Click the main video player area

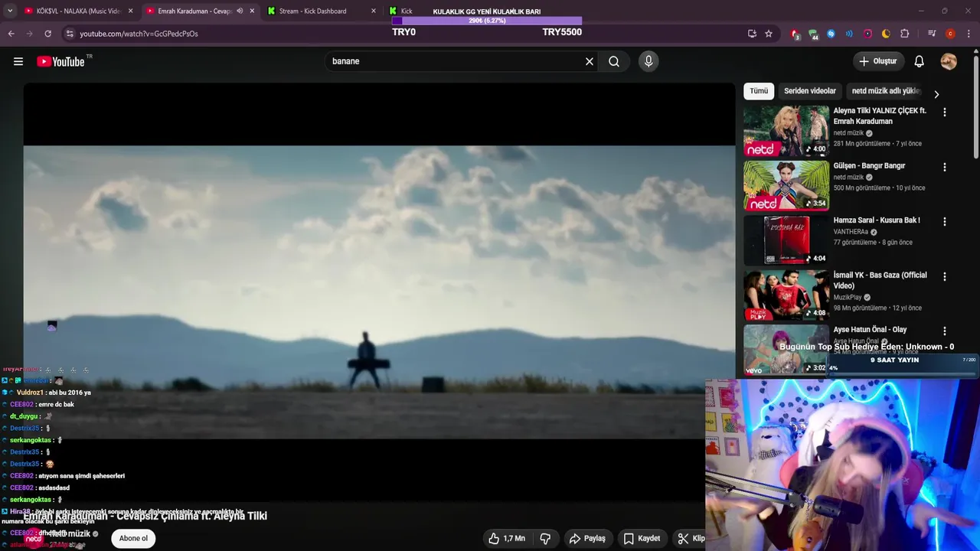[379, 292]
